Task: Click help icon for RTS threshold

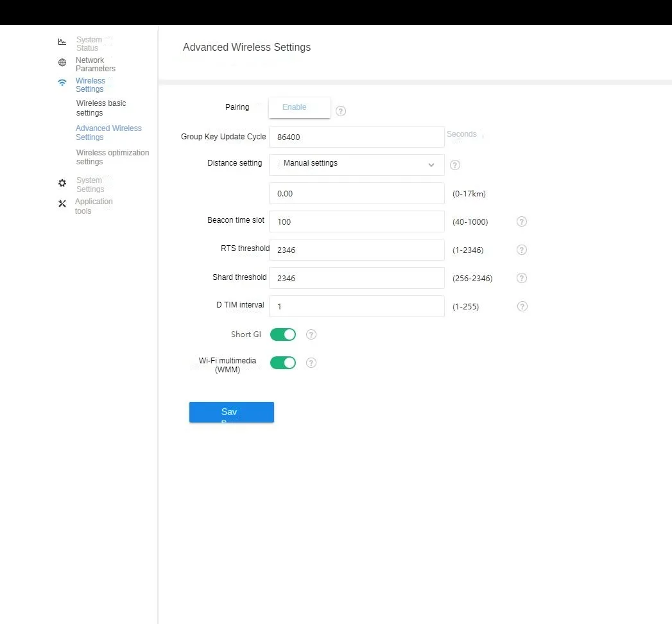Action: (x=522, y=250)
